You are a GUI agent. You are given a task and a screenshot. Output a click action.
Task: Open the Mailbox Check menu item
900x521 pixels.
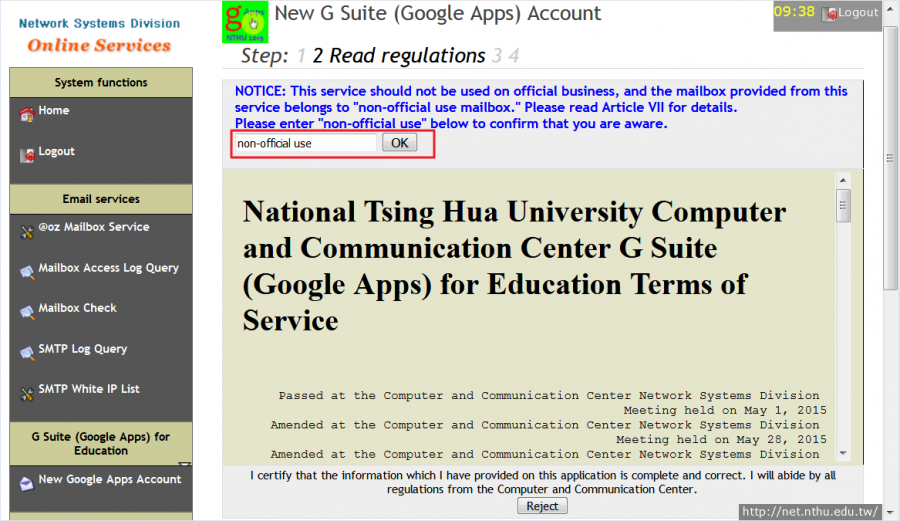coord(77,308)
